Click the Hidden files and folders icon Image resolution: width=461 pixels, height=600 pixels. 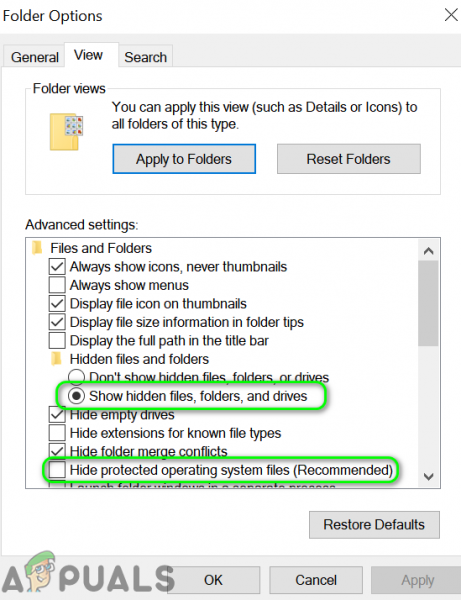coord(56,359)
